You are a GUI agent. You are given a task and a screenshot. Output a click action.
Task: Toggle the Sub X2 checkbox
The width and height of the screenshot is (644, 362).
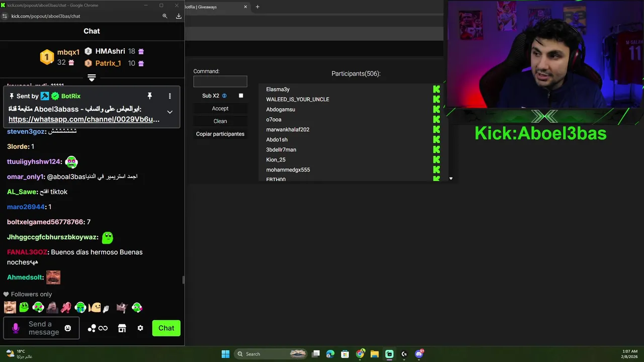pos(241,96)
